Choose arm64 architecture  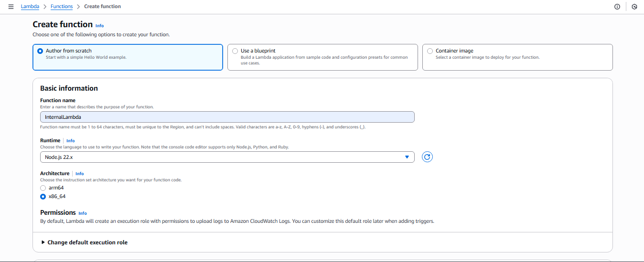tap(43, 188)
